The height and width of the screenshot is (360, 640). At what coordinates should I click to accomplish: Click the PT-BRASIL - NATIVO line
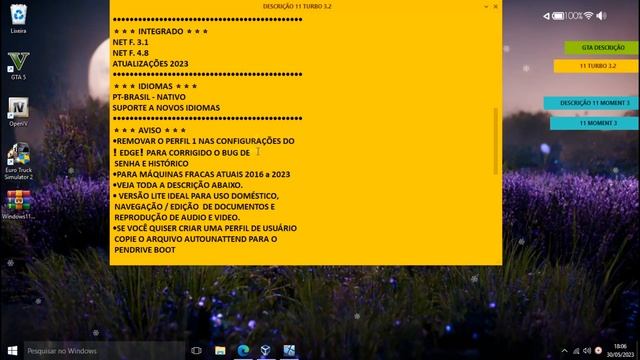(x=149, y=97)
